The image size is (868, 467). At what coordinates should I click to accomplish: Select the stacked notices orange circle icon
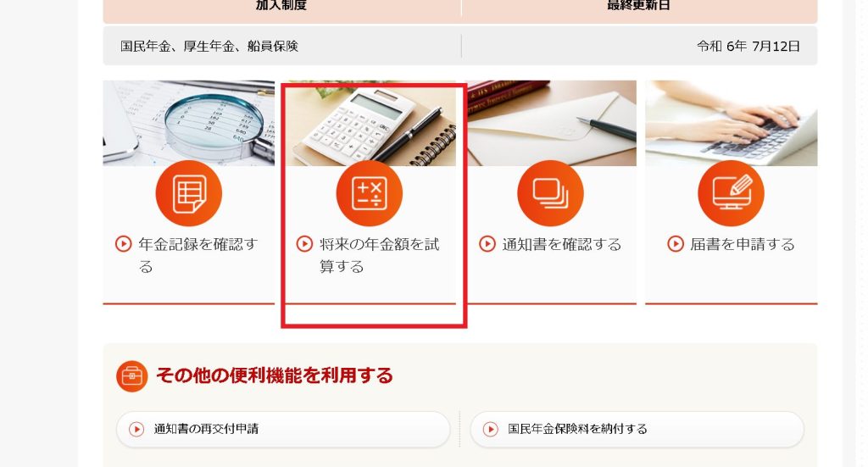550,193
